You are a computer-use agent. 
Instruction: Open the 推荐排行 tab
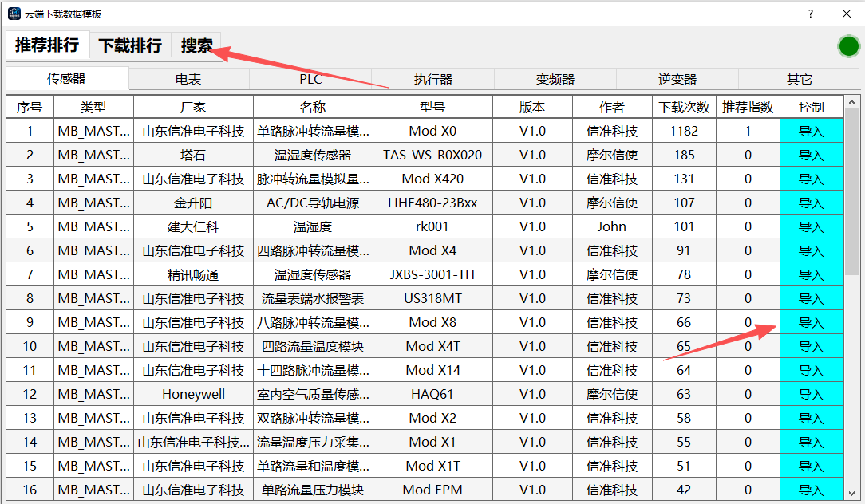click(47, 45)
